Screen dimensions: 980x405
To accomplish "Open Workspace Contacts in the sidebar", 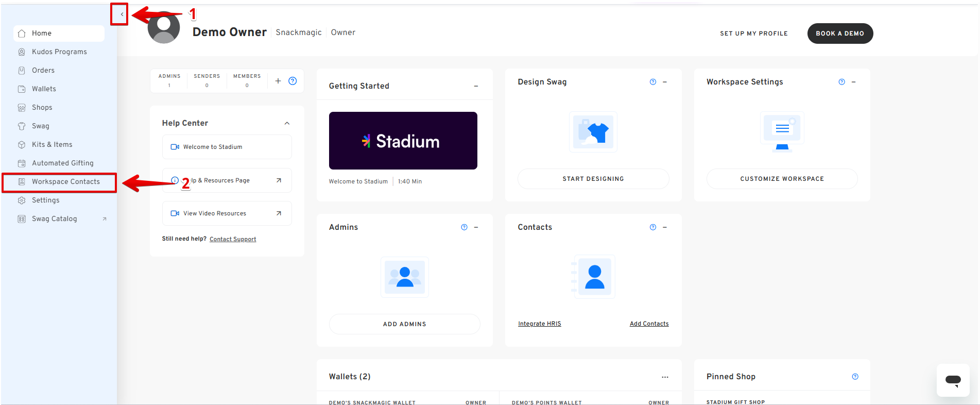I will click(x=65, y=182).
